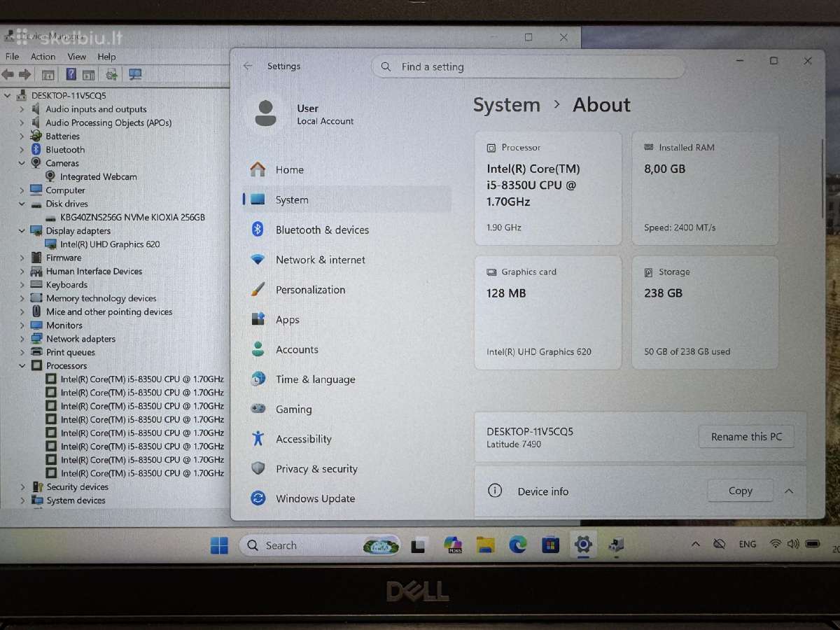Click the ENG language indicator
The height and width of the screenshot is (630, 840).
coord(748,545)
